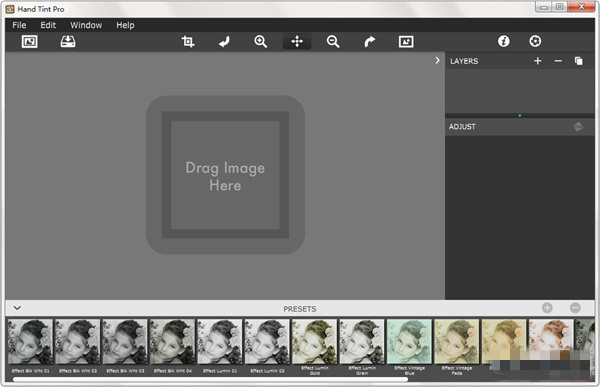This screenshot has width=600, height=387.
Task: Click the open image icon in toolbar
Action: (x=29, y=41)
